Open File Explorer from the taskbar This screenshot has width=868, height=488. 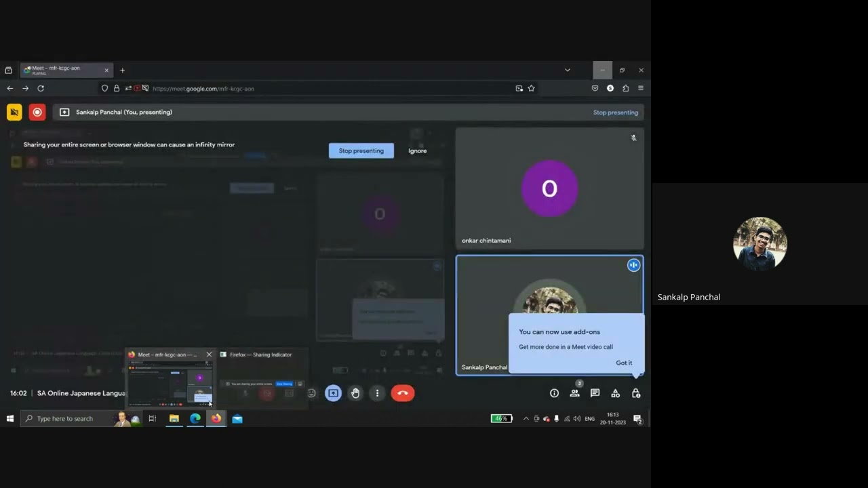pos(174,419)
